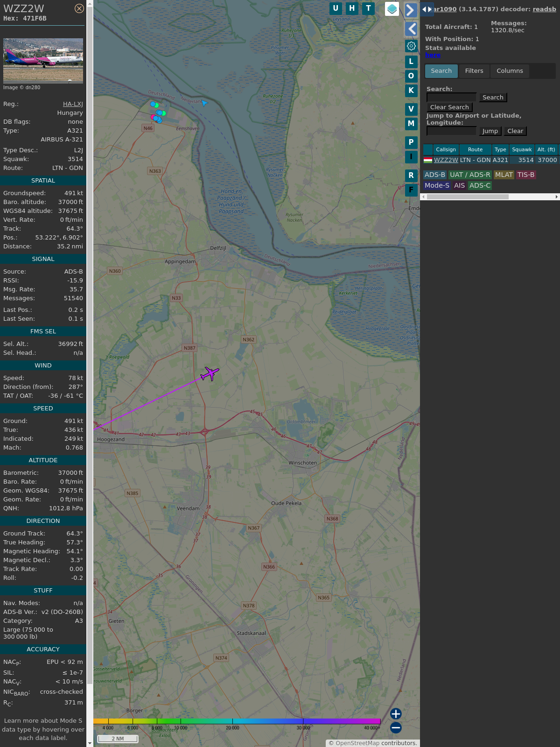Click the altitude color scale bar
This screenshot has height=747, width=560.
tap(237, 721)
